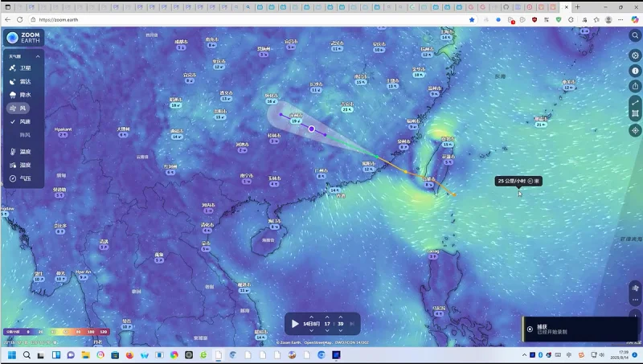Select the measure distance tool
The image size is (643, 364).
(x=635, y=102)
